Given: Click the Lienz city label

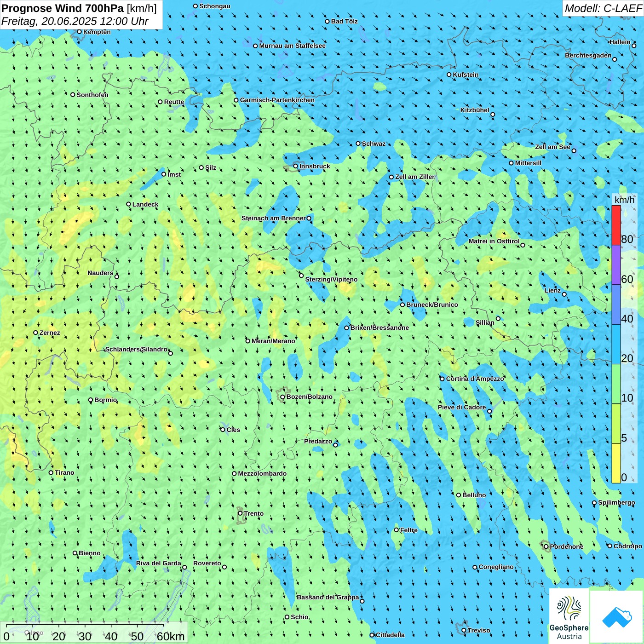Looking at the screenshot, I should (552, 290).
